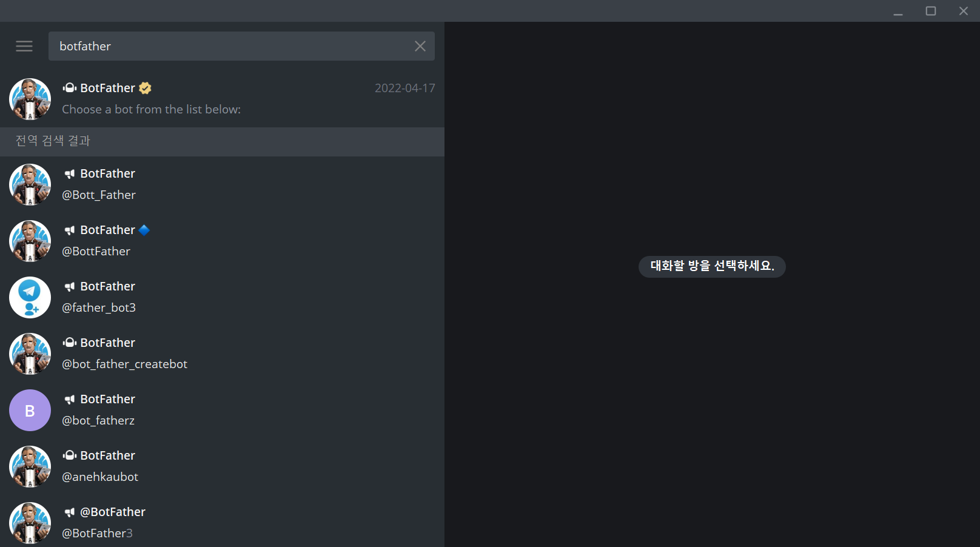This screenshot has height=547, width=980.
Task: Click megaphone icon in @bot_fatherz row
Action: [x=70, y=400]
